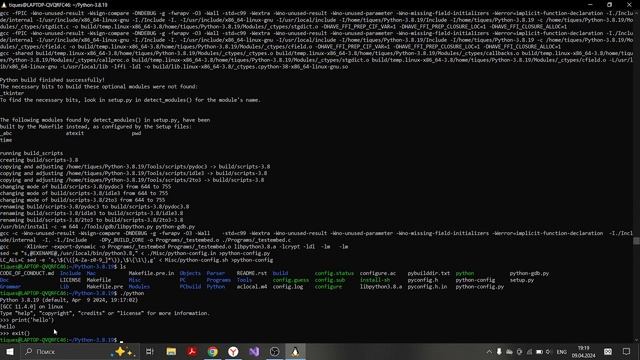
Task: Minimize the terminal window
Action: [x=590, y=4]
